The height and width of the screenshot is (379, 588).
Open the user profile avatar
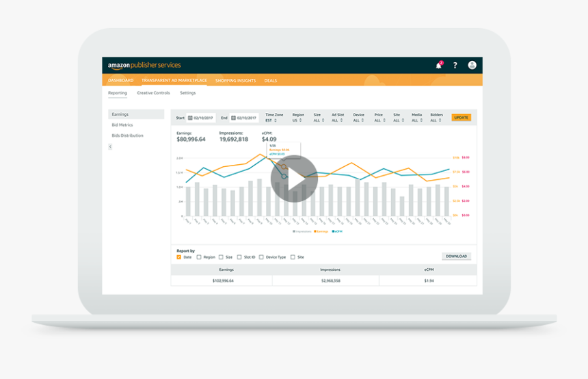tap(472, 65)
